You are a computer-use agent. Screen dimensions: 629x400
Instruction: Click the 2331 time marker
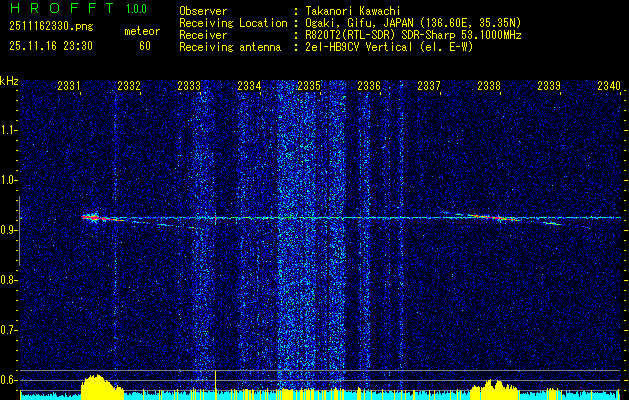pos(69,86)
